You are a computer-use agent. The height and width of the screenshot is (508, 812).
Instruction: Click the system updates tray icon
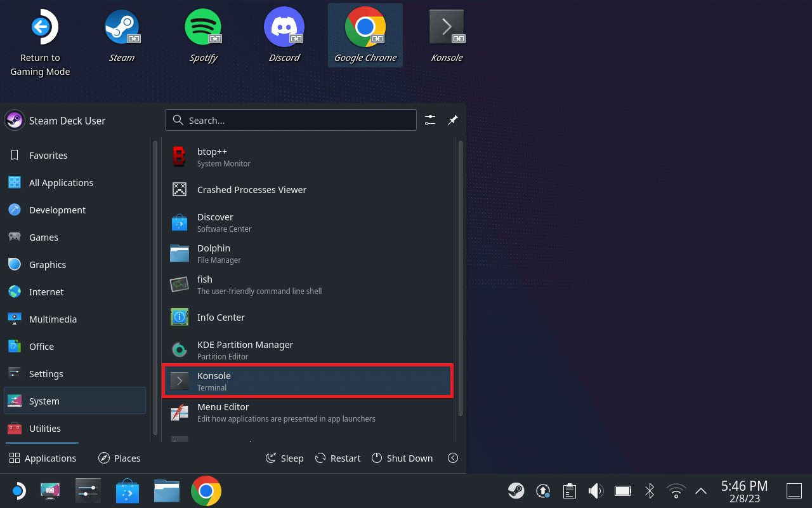[x=543, y=490]
